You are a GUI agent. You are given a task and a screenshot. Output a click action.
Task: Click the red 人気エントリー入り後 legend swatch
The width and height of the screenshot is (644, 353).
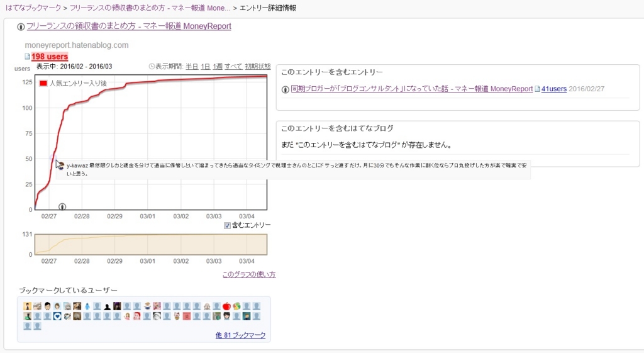click(x=43, y=84)
